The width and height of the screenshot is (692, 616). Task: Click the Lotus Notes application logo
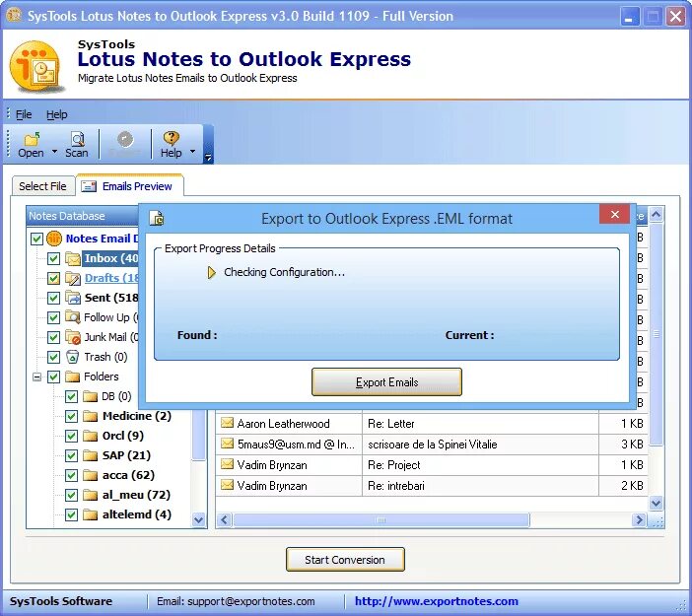pos(35,65)
